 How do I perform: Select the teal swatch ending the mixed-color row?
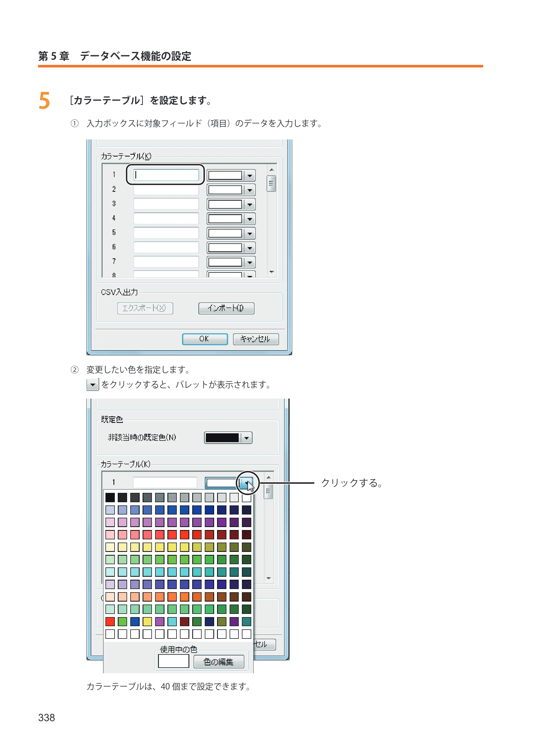coord(246,622)
